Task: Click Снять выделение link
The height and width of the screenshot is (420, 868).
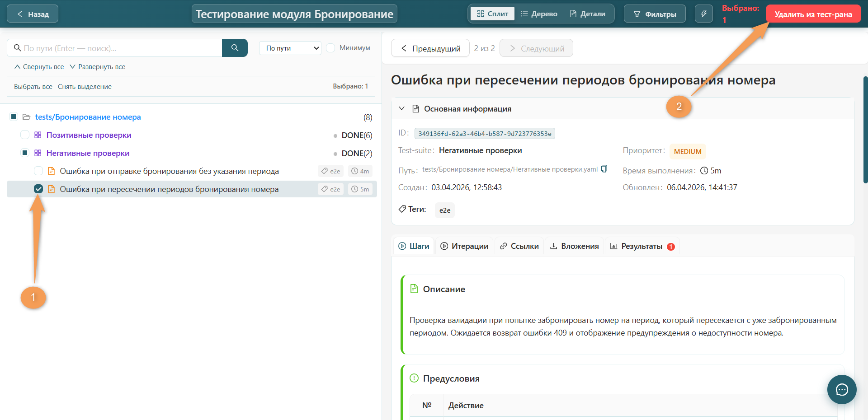Action: tap(85, 87)
